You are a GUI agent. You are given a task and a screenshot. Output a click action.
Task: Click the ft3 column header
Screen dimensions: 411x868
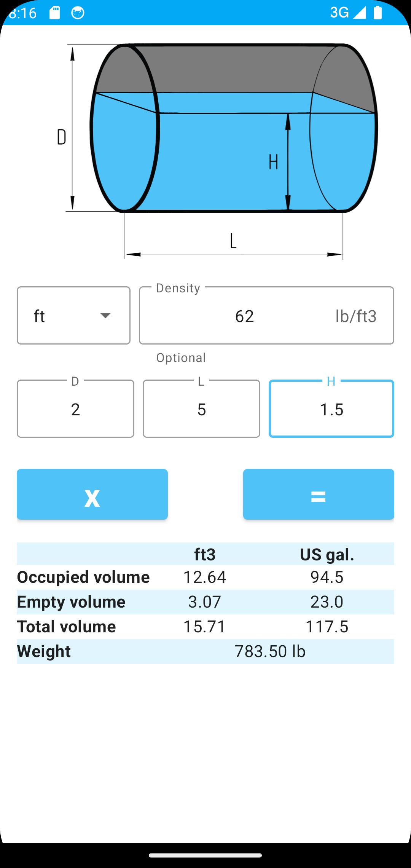point(204,554)
